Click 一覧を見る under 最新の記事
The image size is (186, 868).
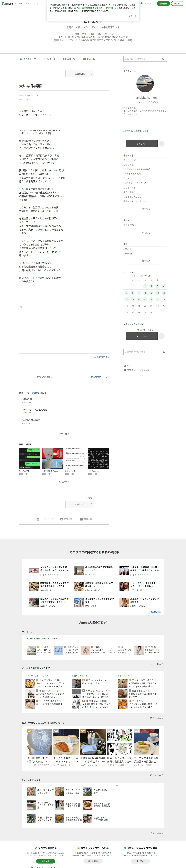click(x=145, y=209)
